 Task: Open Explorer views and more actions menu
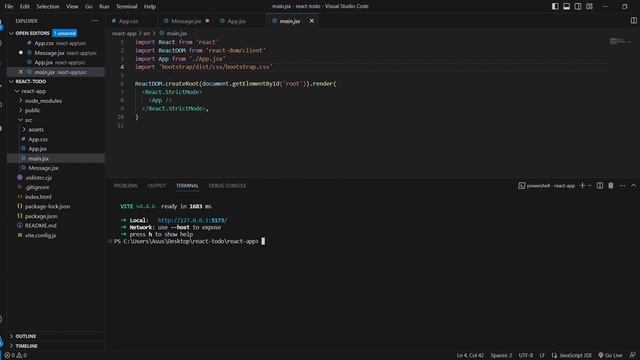[95, 21]
